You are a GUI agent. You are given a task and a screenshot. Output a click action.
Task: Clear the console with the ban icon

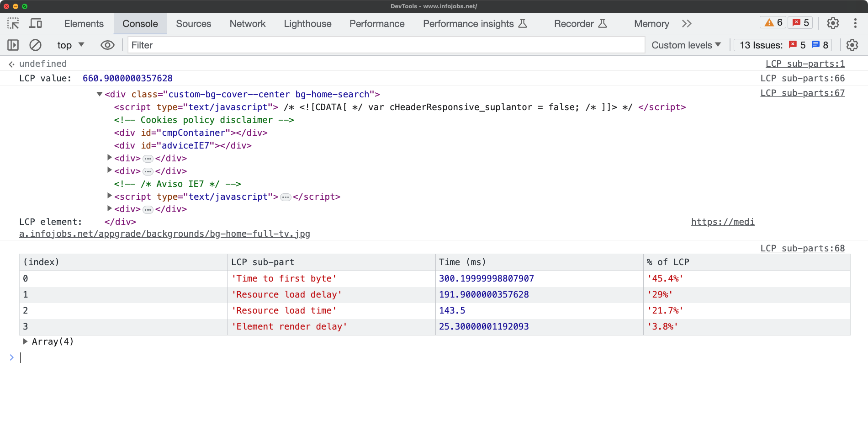pos(35,45)
